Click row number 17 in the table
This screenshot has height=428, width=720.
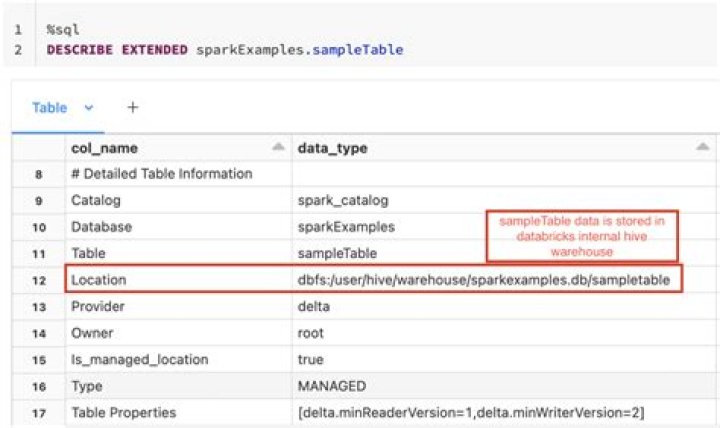39,413
